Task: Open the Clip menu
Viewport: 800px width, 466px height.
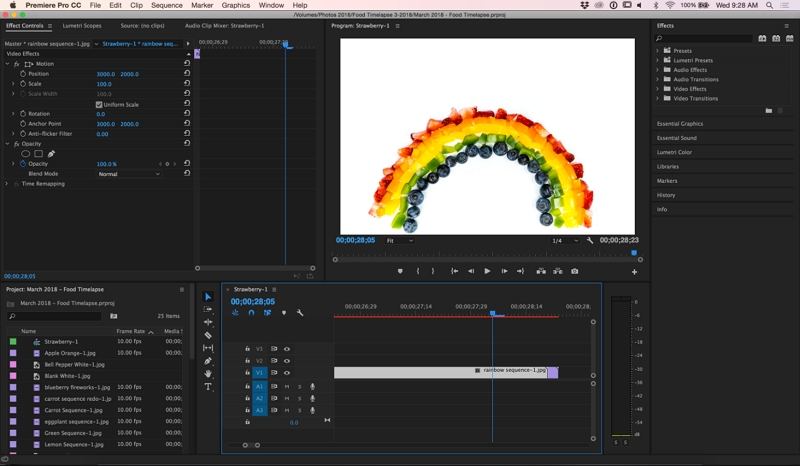Action: point(136,5)
